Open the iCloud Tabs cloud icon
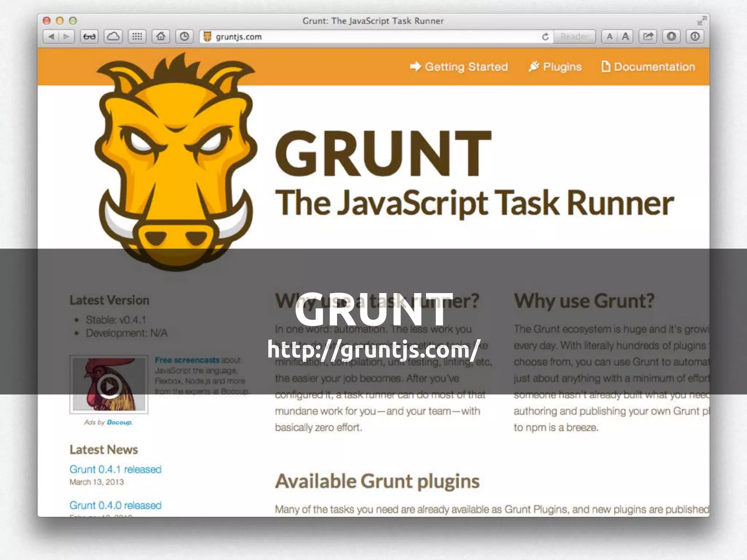 point(113,36)
